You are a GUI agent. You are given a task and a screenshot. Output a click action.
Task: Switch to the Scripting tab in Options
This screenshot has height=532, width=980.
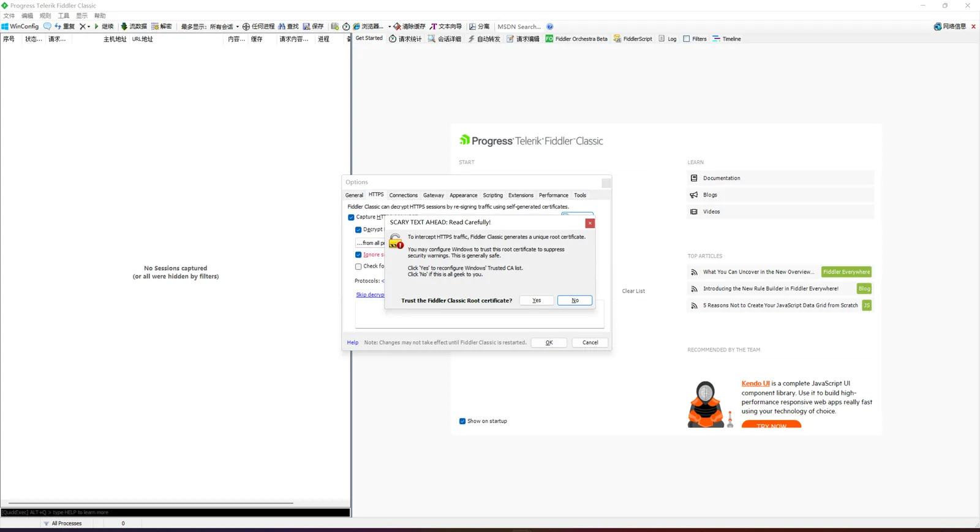(493, 195)
